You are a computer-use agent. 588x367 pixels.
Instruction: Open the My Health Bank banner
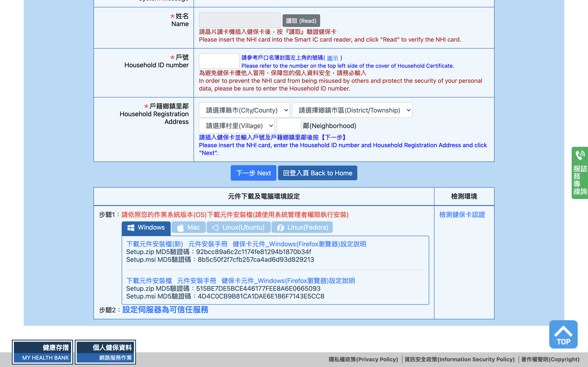[42, 352]
